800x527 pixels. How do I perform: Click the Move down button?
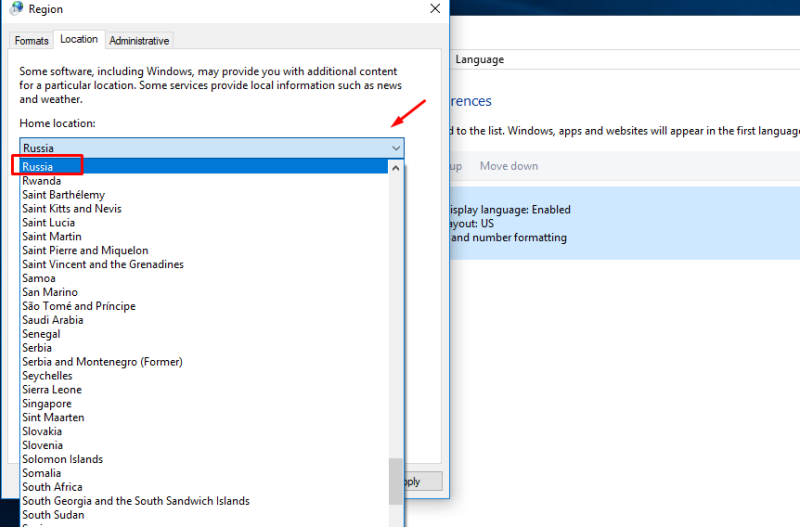coord(509,166)
